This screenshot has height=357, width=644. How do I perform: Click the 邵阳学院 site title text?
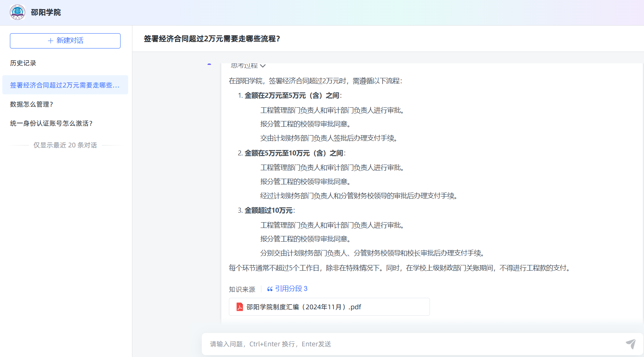(46, 13)
